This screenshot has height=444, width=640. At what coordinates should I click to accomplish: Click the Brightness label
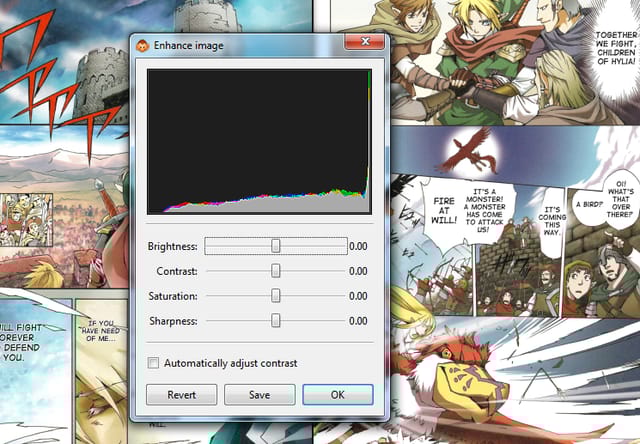tap(173, 246)
